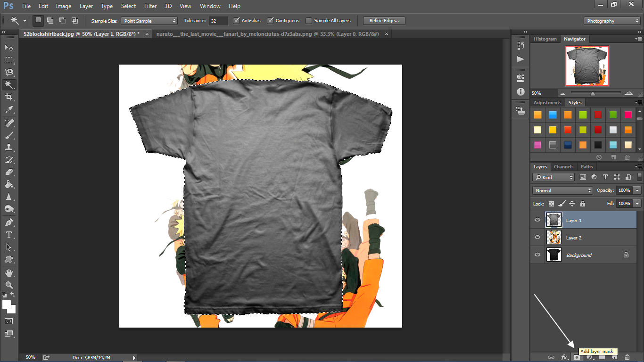Select the Custom Shape tool
The height and width of the screenshot is (362, 644).
click(x=9, y=259)
